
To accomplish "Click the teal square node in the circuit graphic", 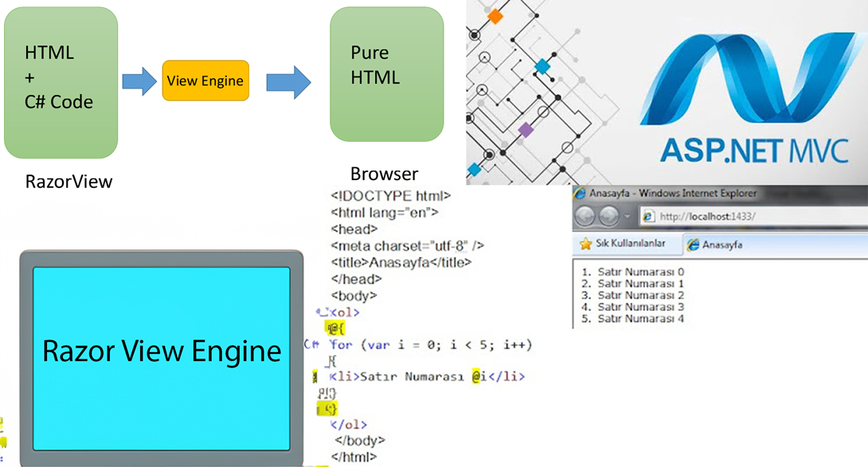I will pos(544,67).
